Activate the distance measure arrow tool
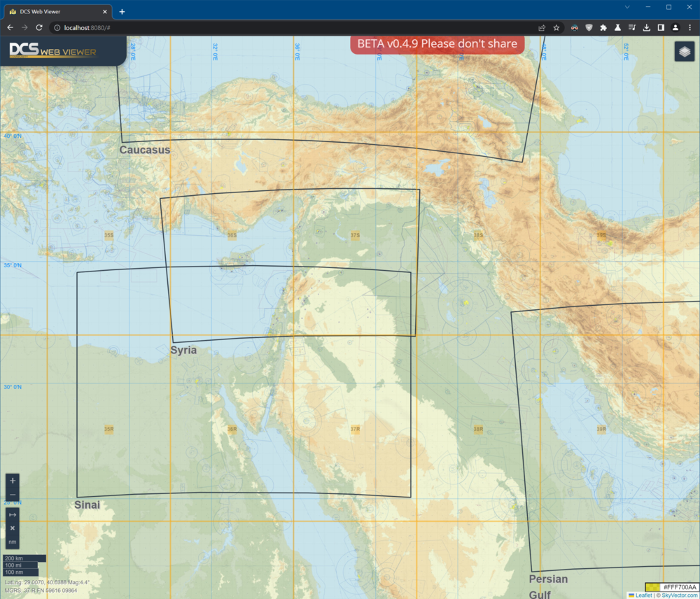The width and height of the screenshot is (700, 599). (x=13, y=514)
